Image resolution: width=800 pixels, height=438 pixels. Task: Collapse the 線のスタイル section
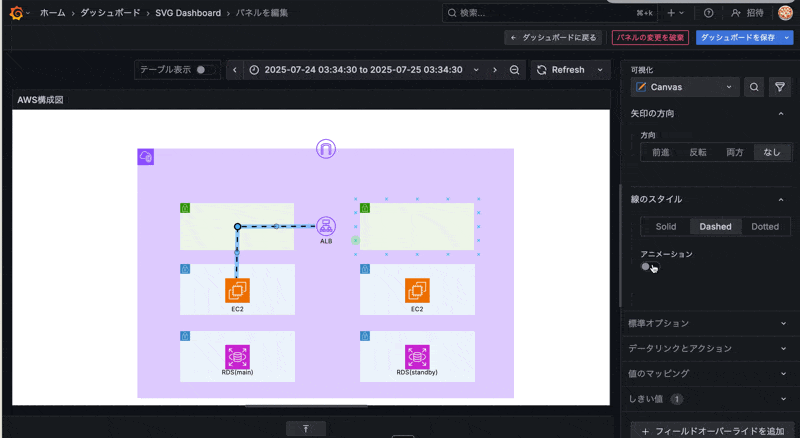(x=781, y=200)
